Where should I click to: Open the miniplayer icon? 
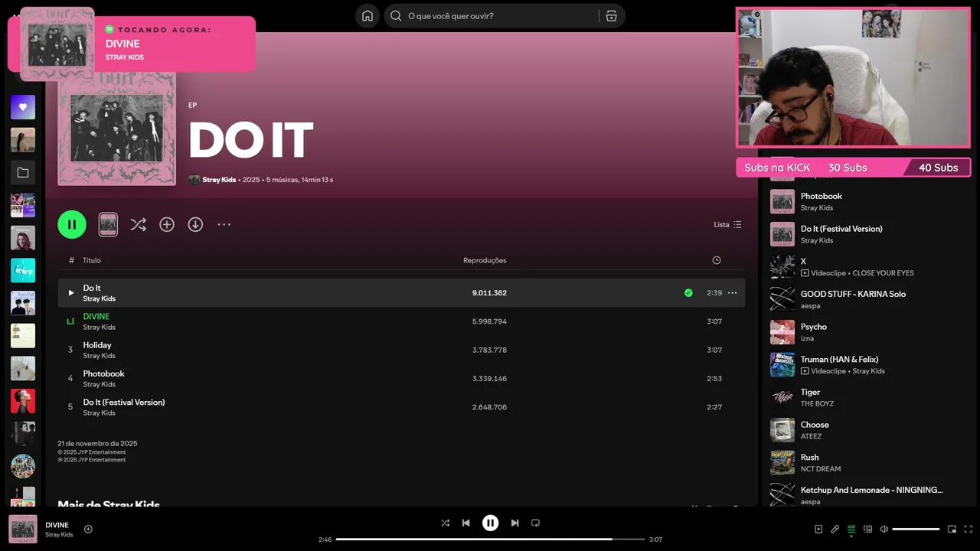click(952, 529)
